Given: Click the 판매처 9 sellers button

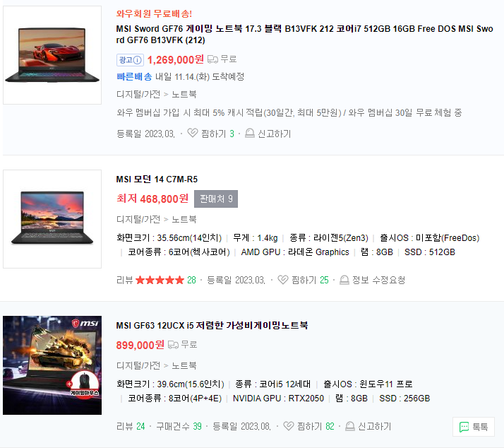Looking at the screenshot, I should tap(216, 199).
